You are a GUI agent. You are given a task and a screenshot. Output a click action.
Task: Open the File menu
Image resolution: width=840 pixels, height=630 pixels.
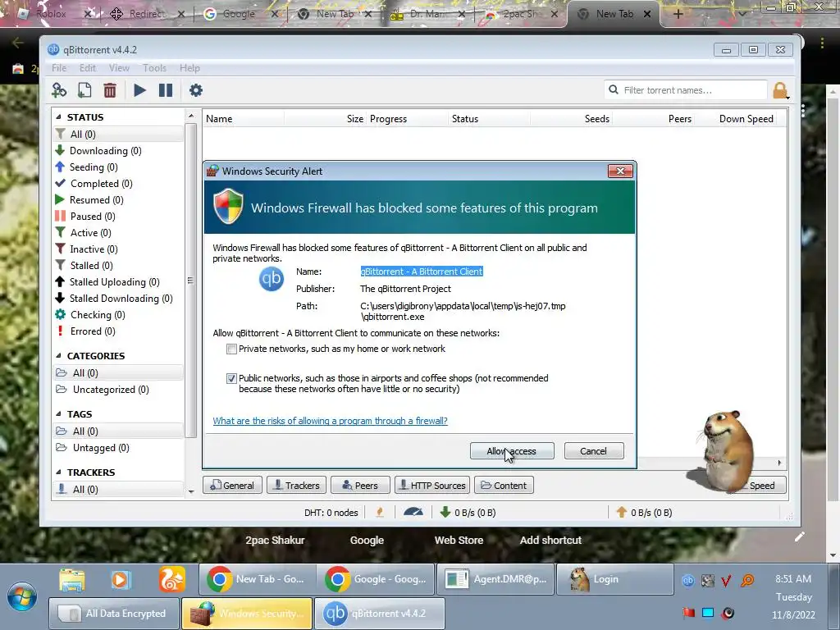tap(59, 68)
